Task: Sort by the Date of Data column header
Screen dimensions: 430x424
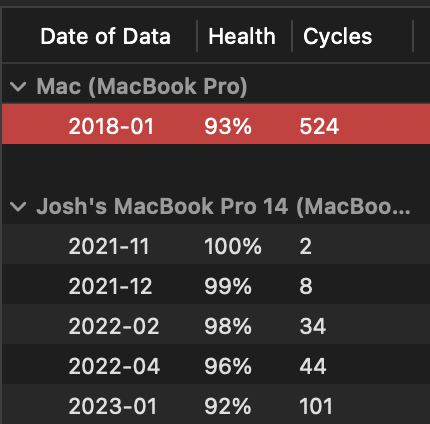Action: tap(105, 36)
